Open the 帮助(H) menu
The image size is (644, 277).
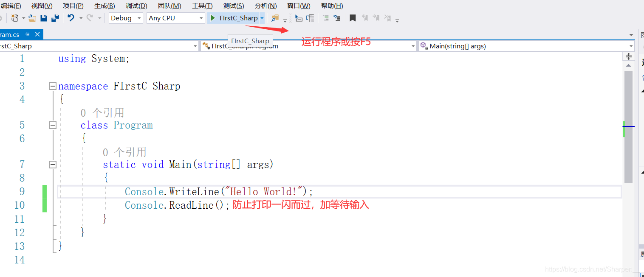coord(332,6)
